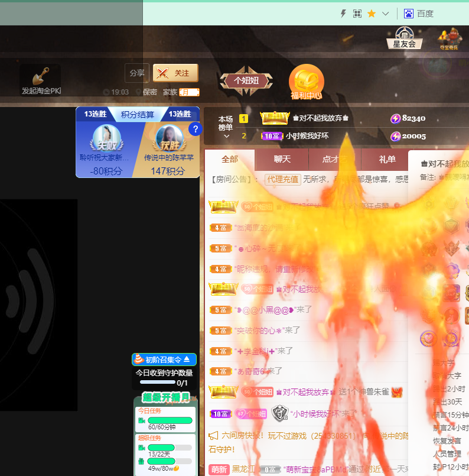This screenshot has width=469, height=476.
Task: Open 获胜 anchor avatar 传说中的陈芊芊
Action: coord(170,138)
